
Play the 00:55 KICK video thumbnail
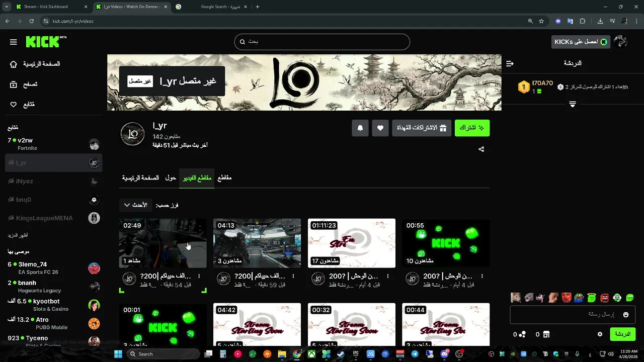point(446,243)
